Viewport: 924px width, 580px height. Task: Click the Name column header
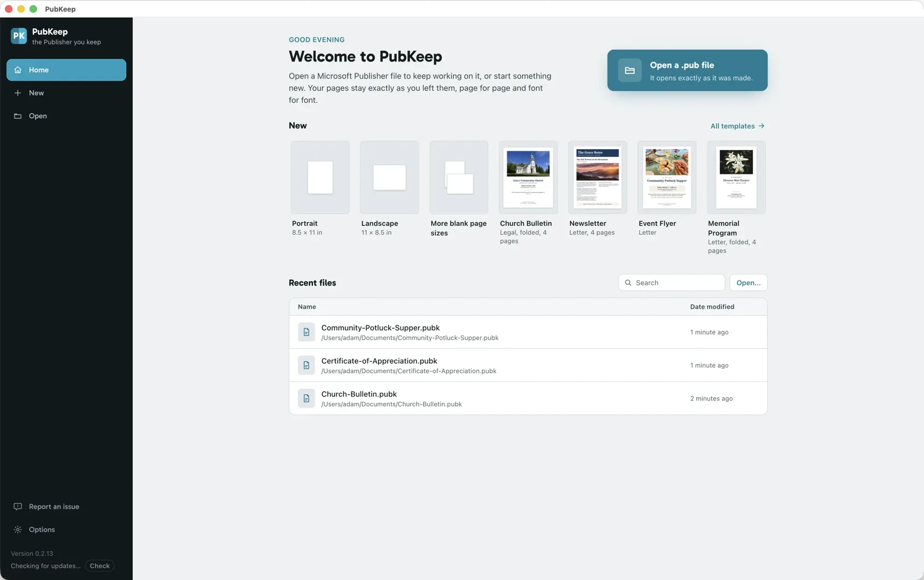pyautogui.click(x=307, y=307)
